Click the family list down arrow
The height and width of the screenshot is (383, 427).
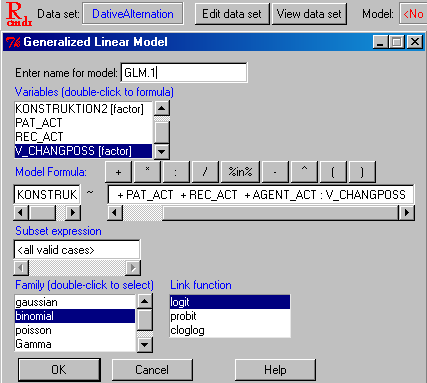[145, 345]
